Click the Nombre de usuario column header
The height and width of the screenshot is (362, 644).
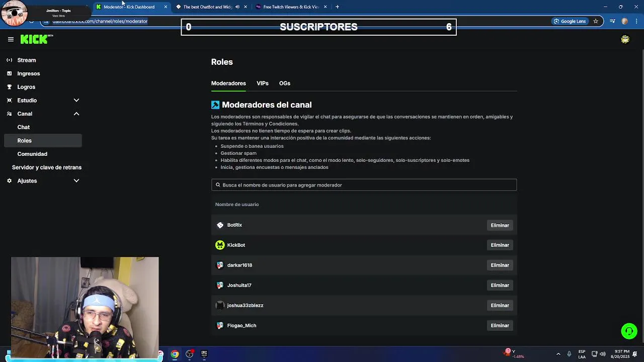click(237, 205)
